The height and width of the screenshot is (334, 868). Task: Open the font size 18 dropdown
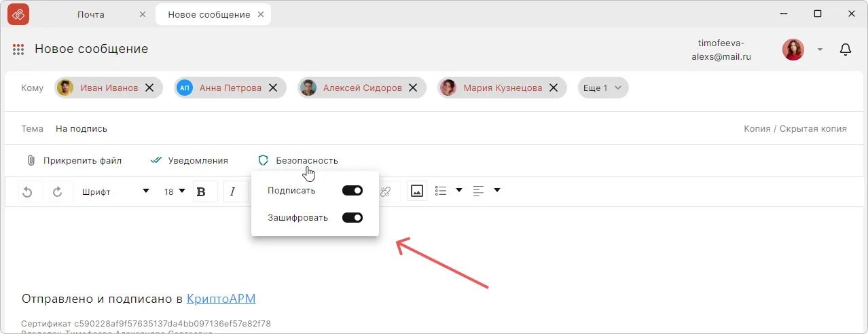click(175, 191)
